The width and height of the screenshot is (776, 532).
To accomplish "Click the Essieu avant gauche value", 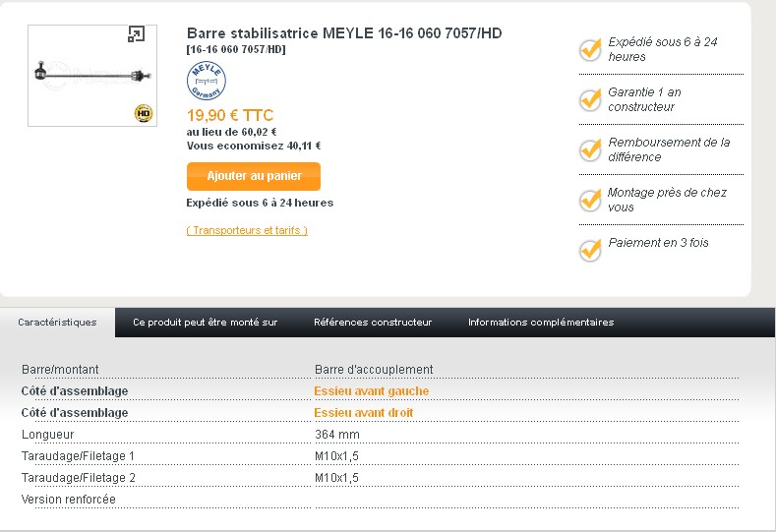I will point(371,391).
